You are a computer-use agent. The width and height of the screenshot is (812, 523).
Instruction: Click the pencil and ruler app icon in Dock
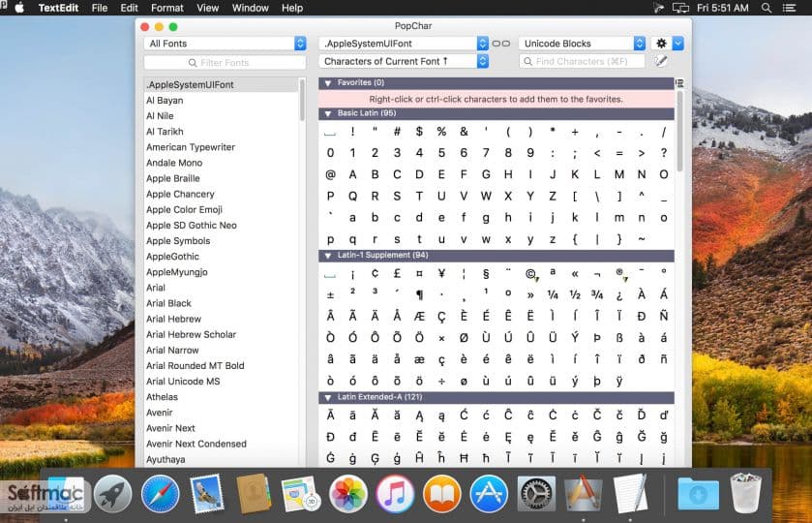pos(583,494)
